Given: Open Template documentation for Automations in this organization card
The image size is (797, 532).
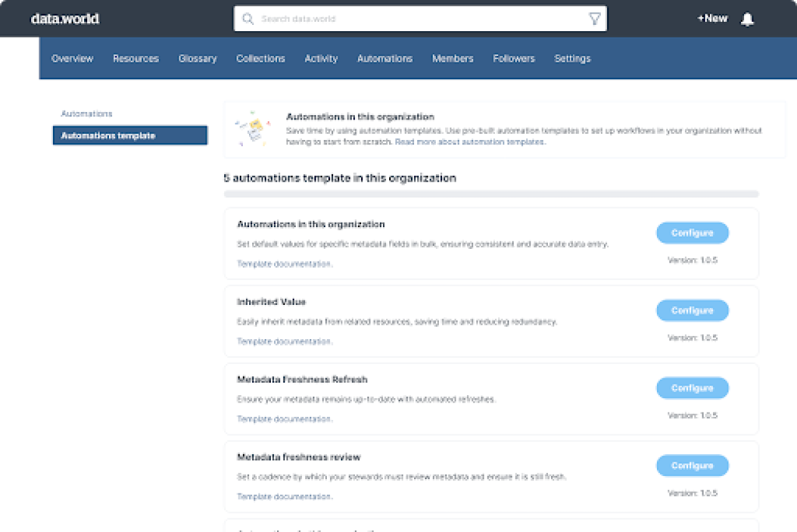Looking at the screenshot, I should [x=285, y=264].
